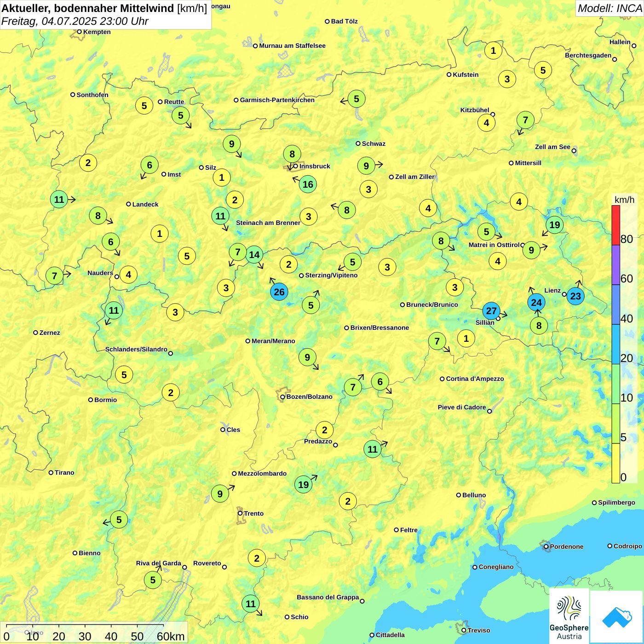Select the 27 km/h wind marker at Sillian
The image size is (644, 644).
pos(491,310)
